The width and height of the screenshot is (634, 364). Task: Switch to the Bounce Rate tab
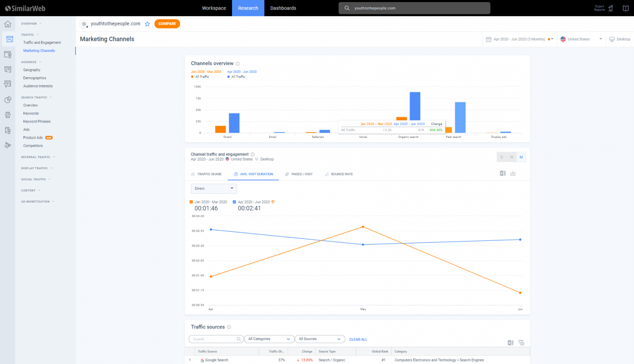coord(339,174)
